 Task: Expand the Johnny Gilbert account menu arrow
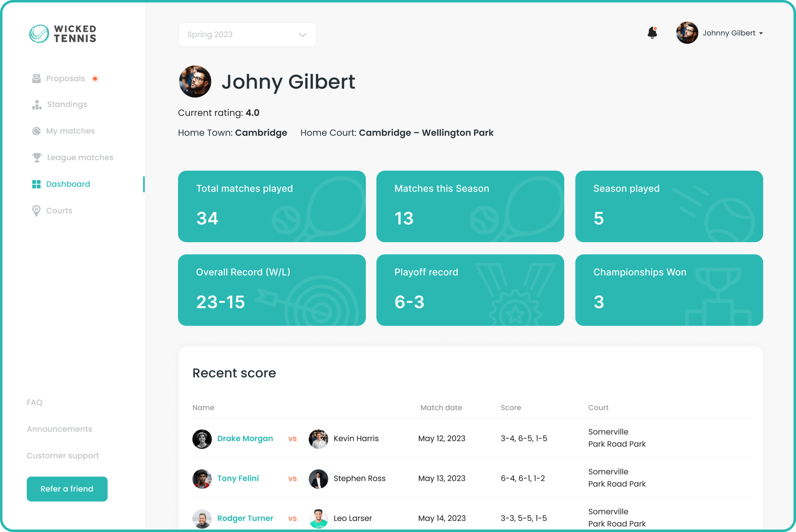[x=761, y=33]
